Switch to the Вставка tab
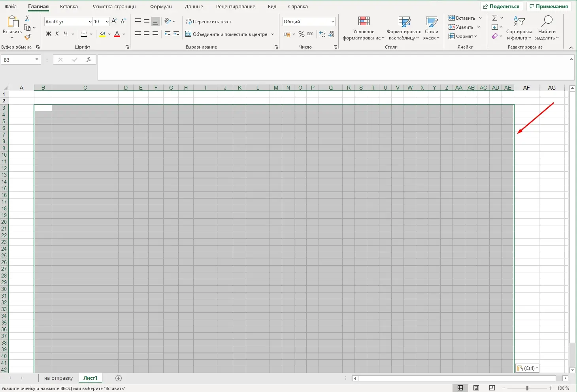 point(69,7)
